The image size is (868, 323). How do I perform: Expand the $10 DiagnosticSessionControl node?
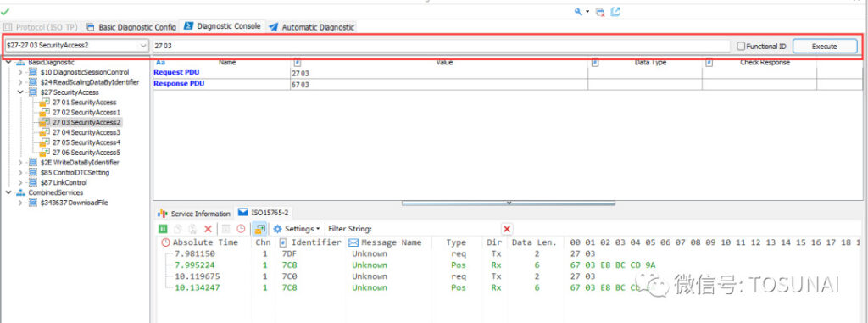pyautogui.click(x=20, y=72)
